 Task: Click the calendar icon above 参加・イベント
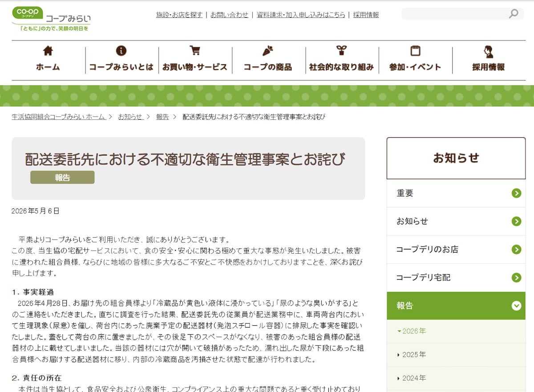(415, 51)
